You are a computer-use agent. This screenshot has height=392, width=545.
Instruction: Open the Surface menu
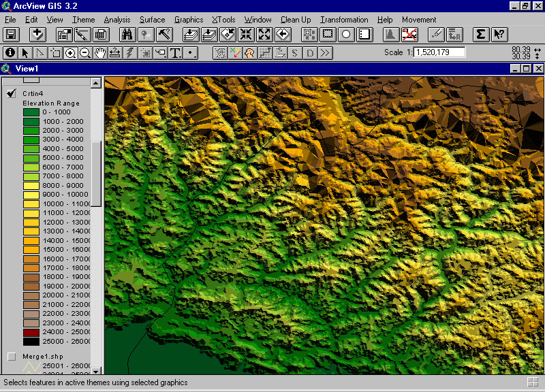(x=152, y=20)
